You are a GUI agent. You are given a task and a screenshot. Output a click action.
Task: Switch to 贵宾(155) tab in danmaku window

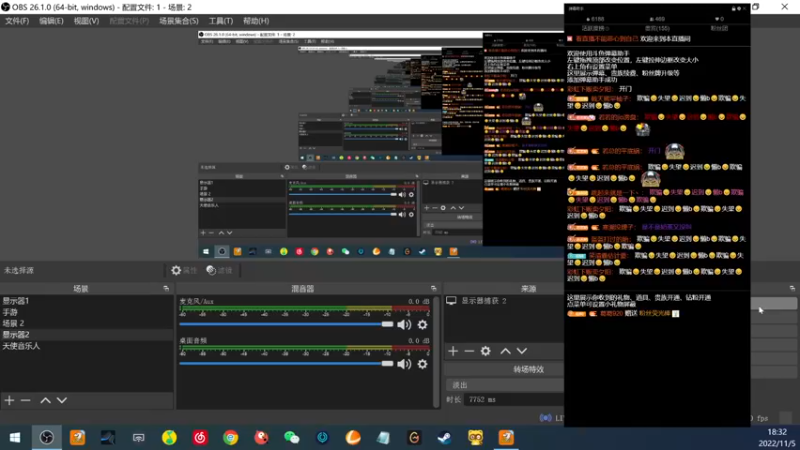click(x=657, y=29)
